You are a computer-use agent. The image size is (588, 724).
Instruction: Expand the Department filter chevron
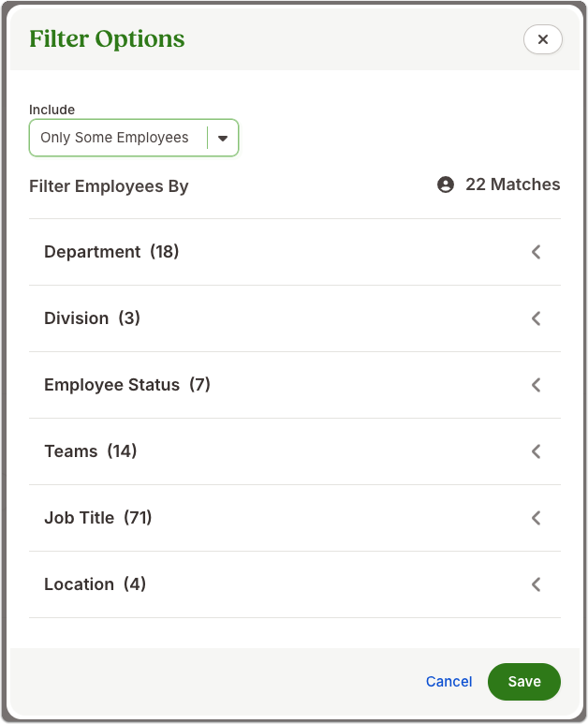click(536, 252)
